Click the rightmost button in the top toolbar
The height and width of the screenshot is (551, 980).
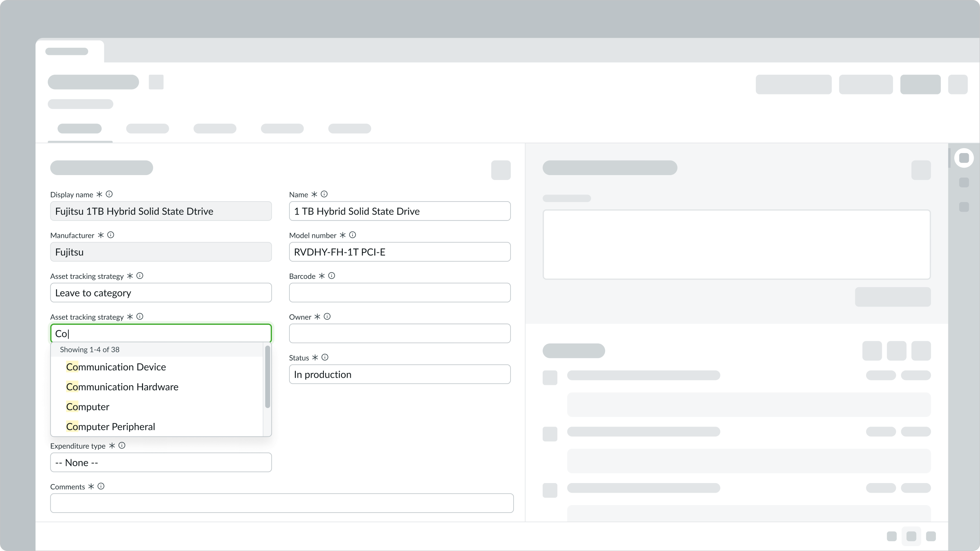pyautogui.click(x=958, y=84)
